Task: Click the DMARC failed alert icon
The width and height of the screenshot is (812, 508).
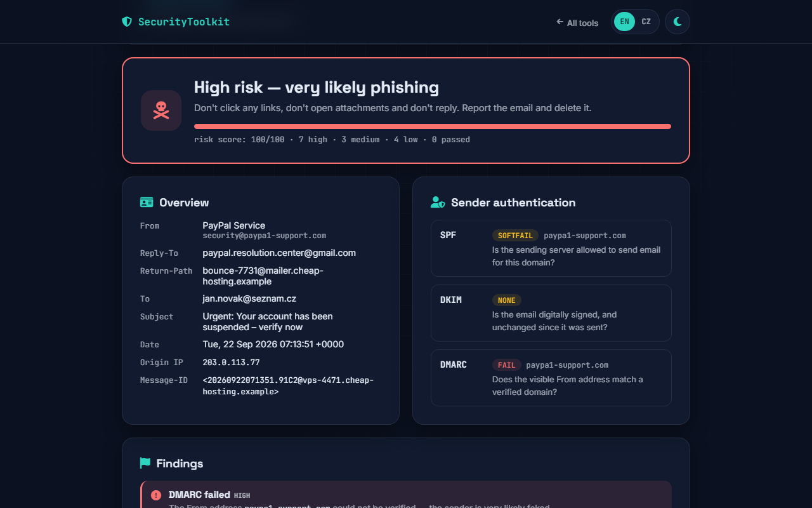Action: tap(156, 495)
